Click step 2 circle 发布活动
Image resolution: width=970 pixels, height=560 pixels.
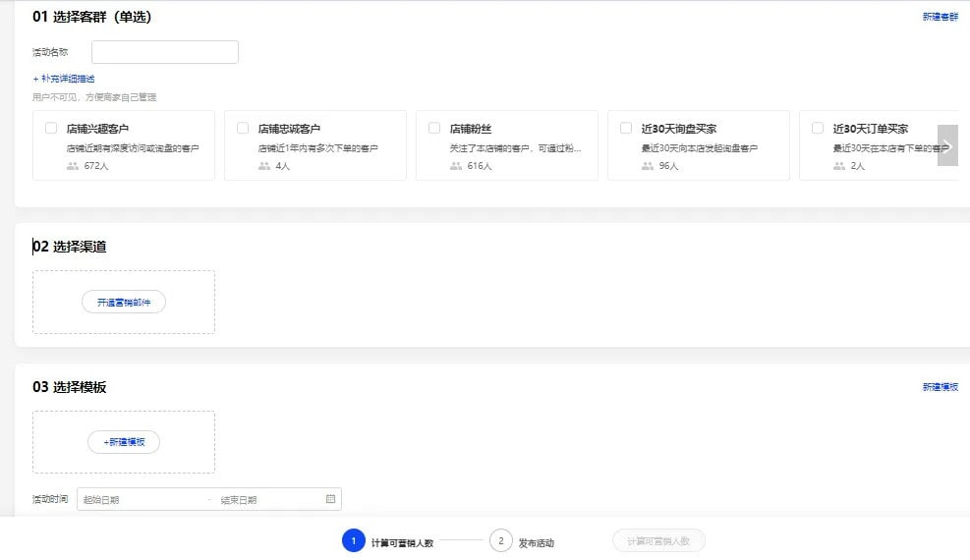[500, 541]
